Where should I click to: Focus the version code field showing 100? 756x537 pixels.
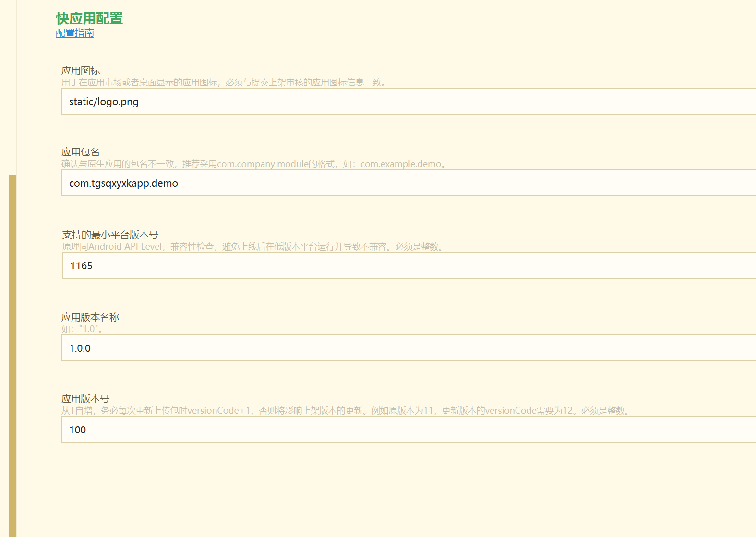pos(409,430)
